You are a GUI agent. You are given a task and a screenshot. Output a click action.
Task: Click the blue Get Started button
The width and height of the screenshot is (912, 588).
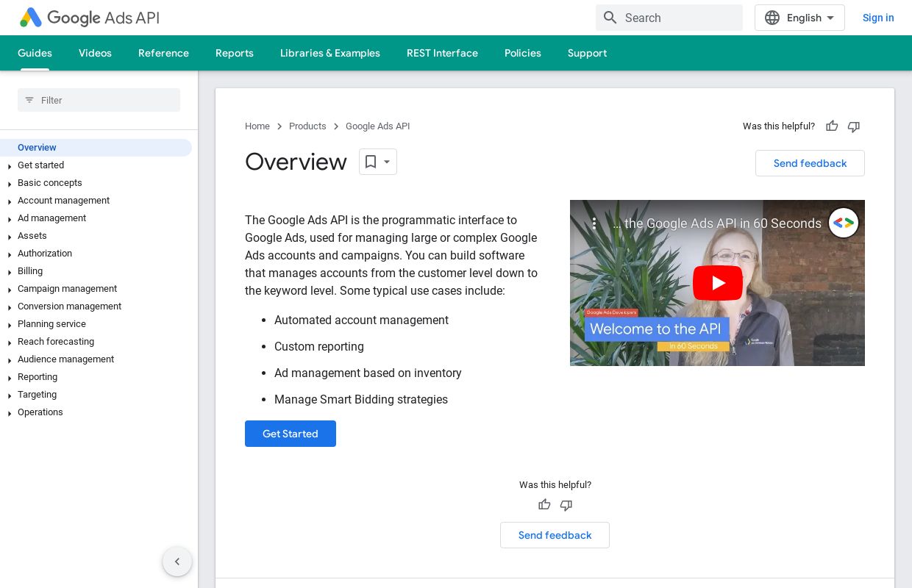pos(291,434)
